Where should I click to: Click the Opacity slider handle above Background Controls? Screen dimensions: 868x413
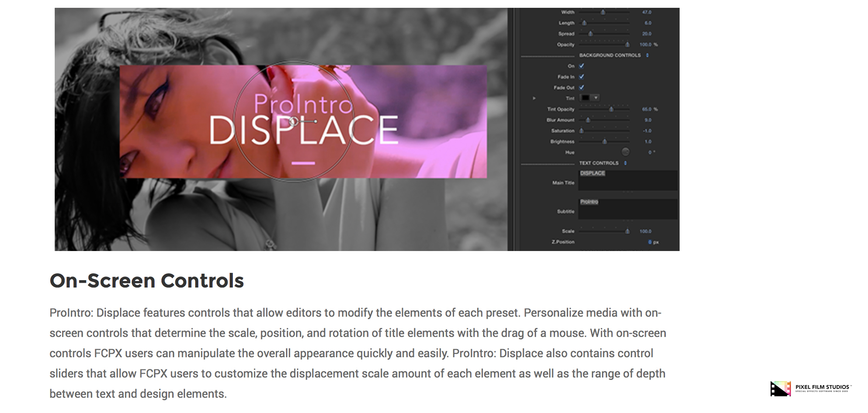click(x=627, y=45)
